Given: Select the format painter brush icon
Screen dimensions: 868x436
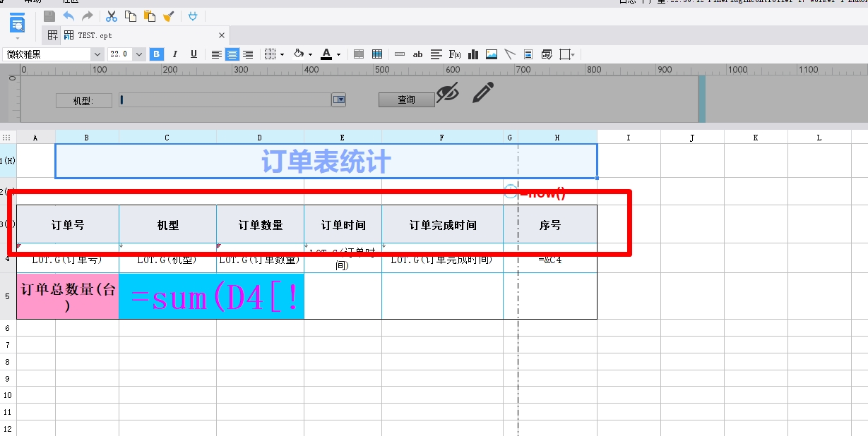Looking at the screenshot, I should [x=169, y=16].
